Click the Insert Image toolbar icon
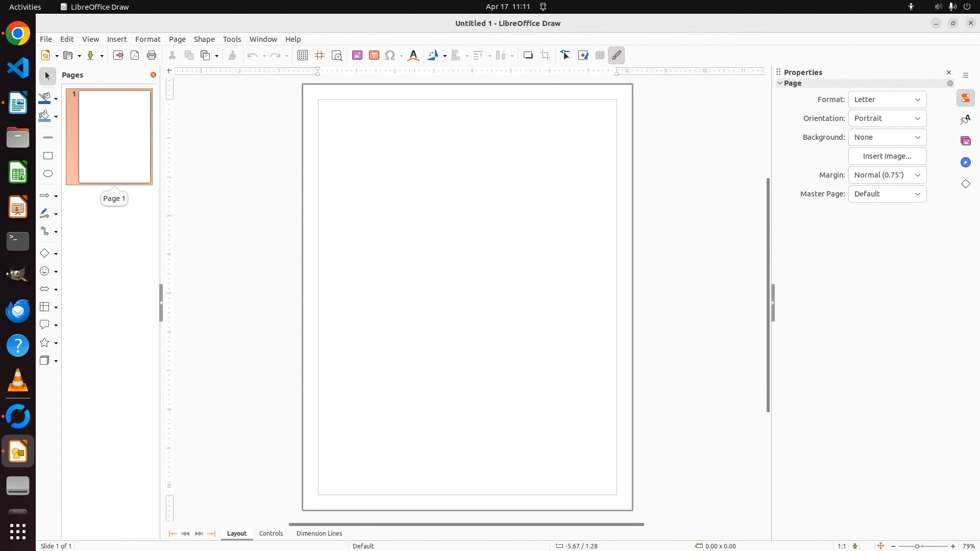The image size is (980, 551). [x=357, y=56]
